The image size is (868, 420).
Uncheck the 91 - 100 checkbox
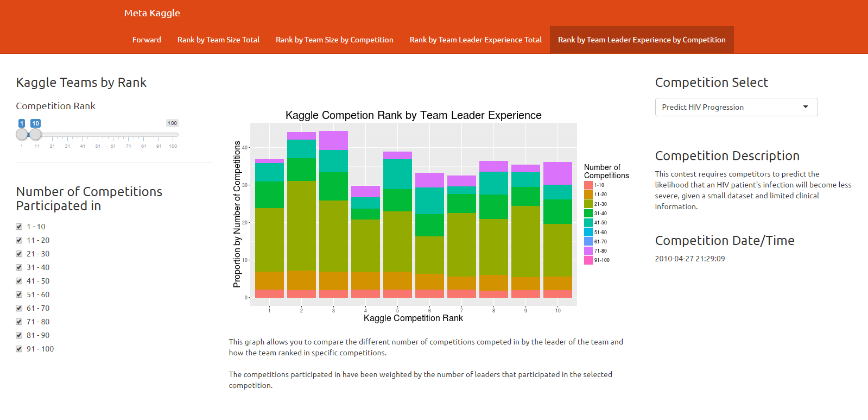pos(19,349)
